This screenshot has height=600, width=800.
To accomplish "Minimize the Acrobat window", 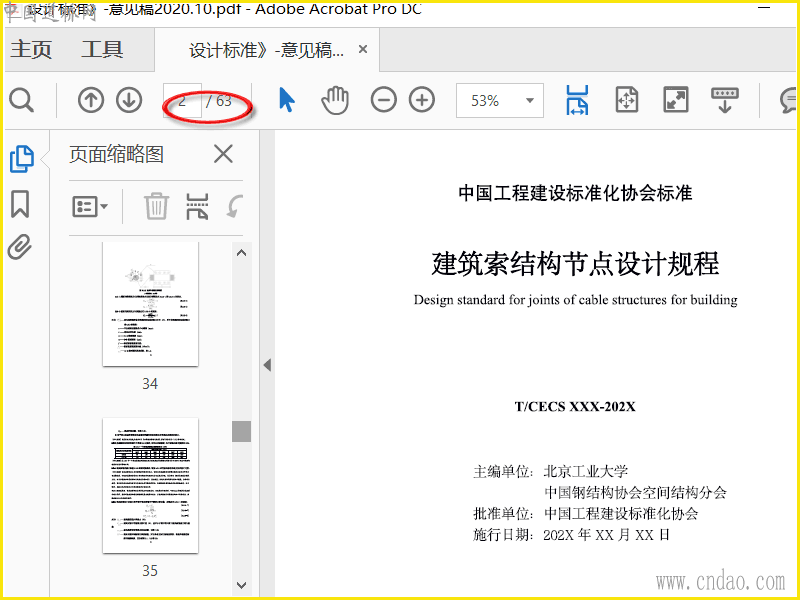I will click(x=764, y=8).
